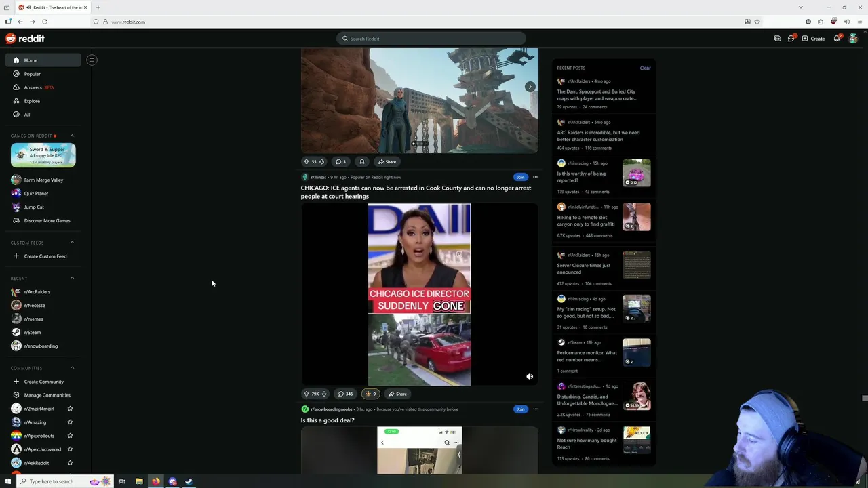The width and height of the screenshot is (868, 488).
Task: Favorite r/2meirl4meirl with its star
Action: [70, 409]
